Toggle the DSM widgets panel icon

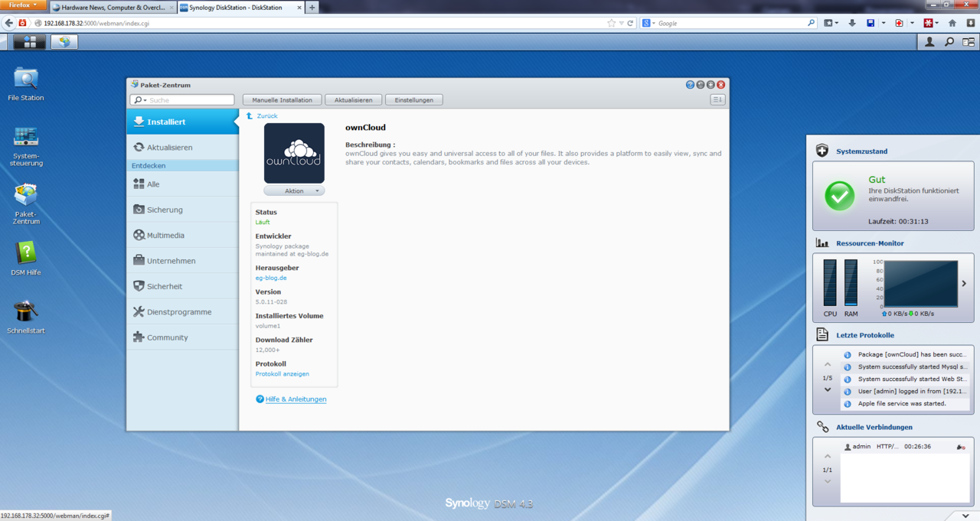click(969, 42)
